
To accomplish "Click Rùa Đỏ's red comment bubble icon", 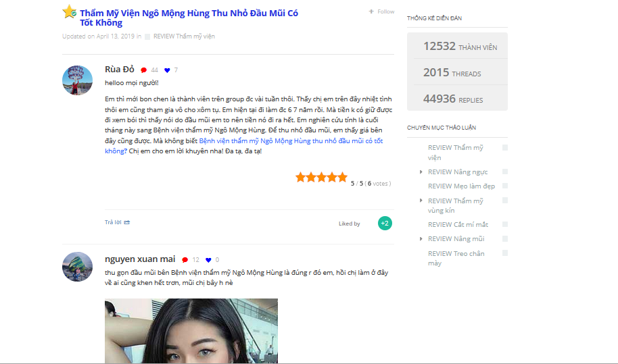I will (143, 70).
